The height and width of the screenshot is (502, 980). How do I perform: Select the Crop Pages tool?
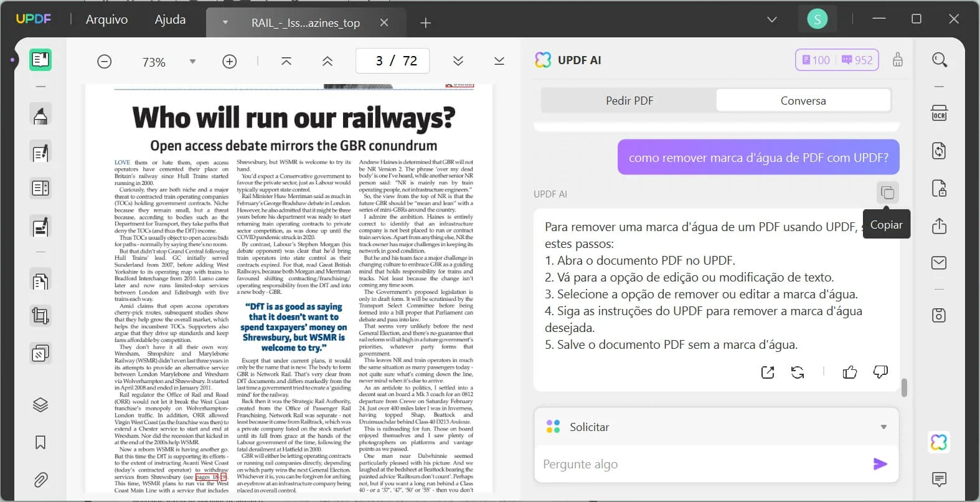click(40, 316)
